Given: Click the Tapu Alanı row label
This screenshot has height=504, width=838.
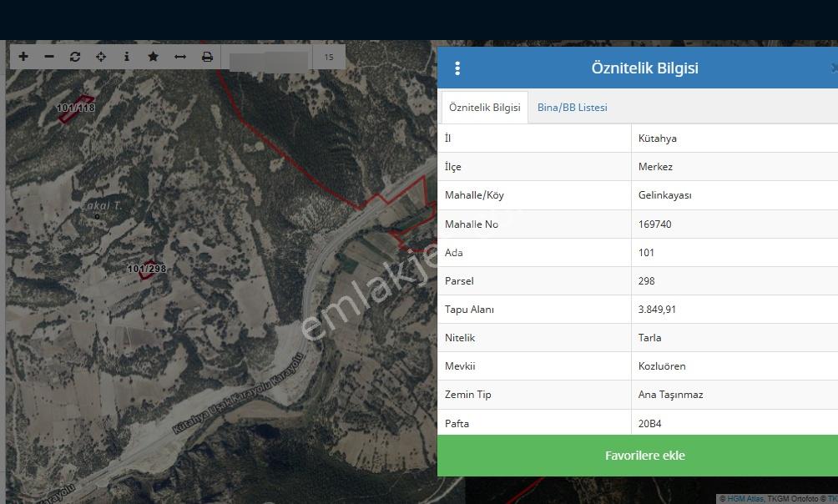Looking at the screenshot, I should click(469, 310).
